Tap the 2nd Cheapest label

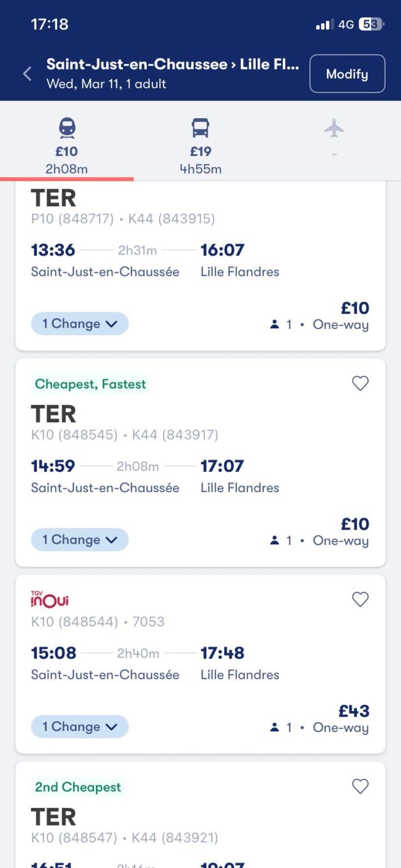(77, 786)
